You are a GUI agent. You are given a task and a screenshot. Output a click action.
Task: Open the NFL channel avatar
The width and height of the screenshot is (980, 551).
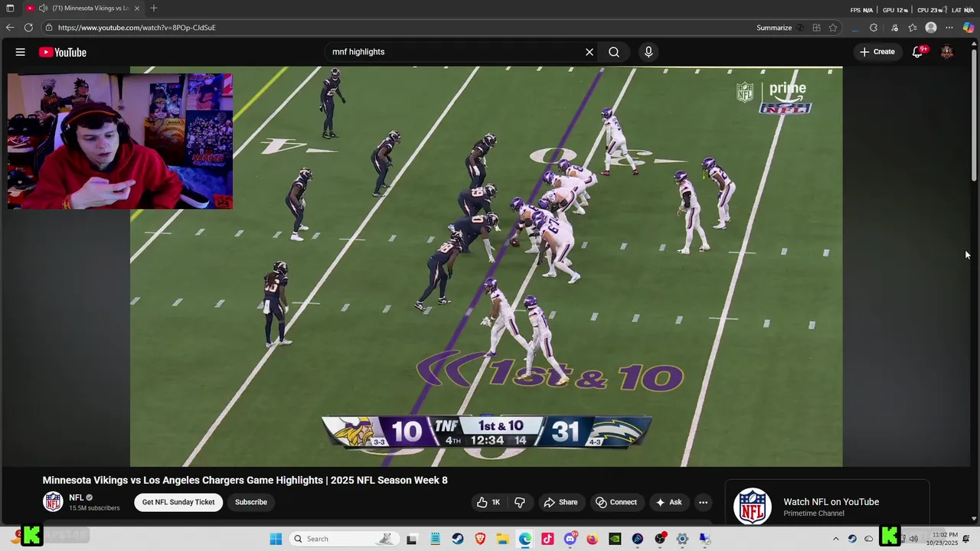click(53, 502)
